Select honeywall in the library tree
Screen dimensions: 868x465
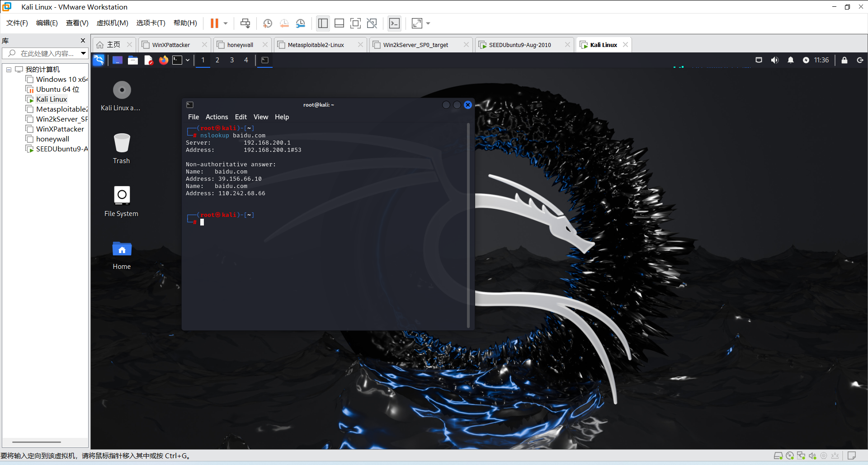[48, 139]
